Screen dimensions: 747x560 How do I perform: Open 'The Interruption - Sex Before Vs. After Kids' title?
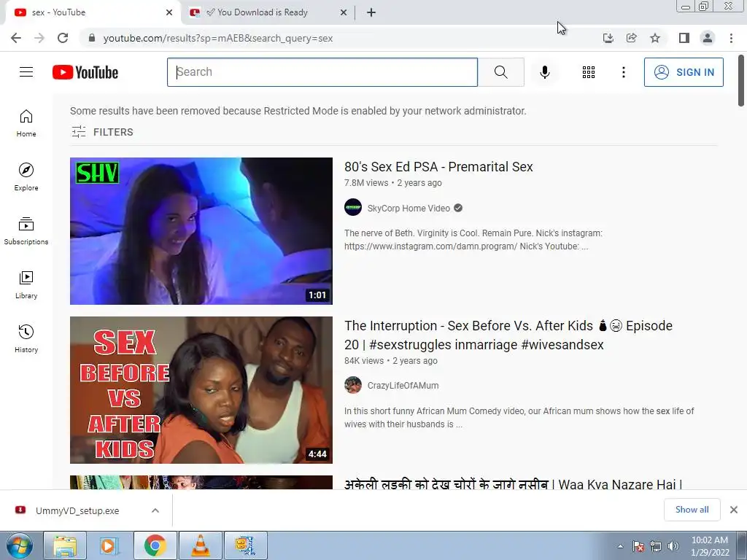pos(508,335)
